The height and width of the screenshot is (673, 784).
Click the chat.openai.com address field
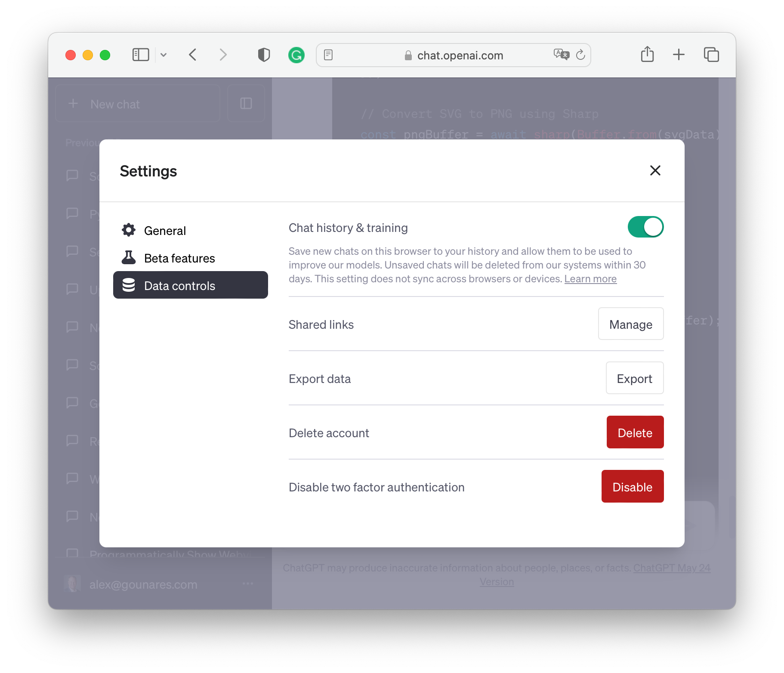(x=454, y=55)
